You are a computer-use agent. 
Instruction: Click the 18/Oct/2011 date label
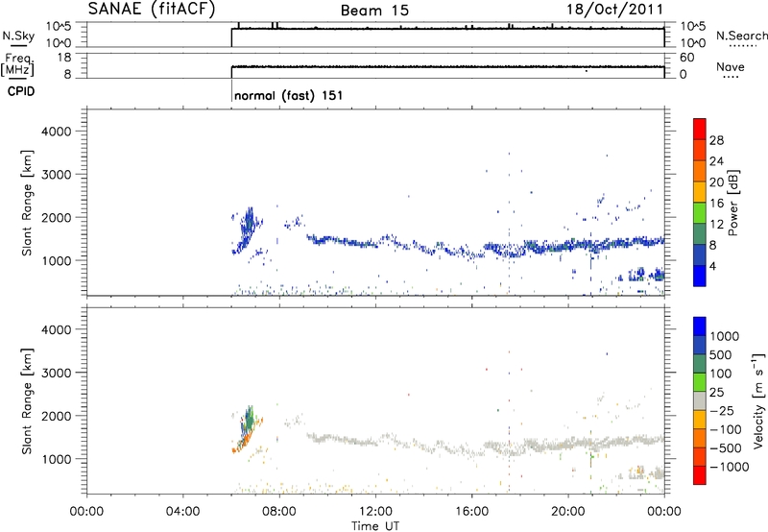click(615, 10)
